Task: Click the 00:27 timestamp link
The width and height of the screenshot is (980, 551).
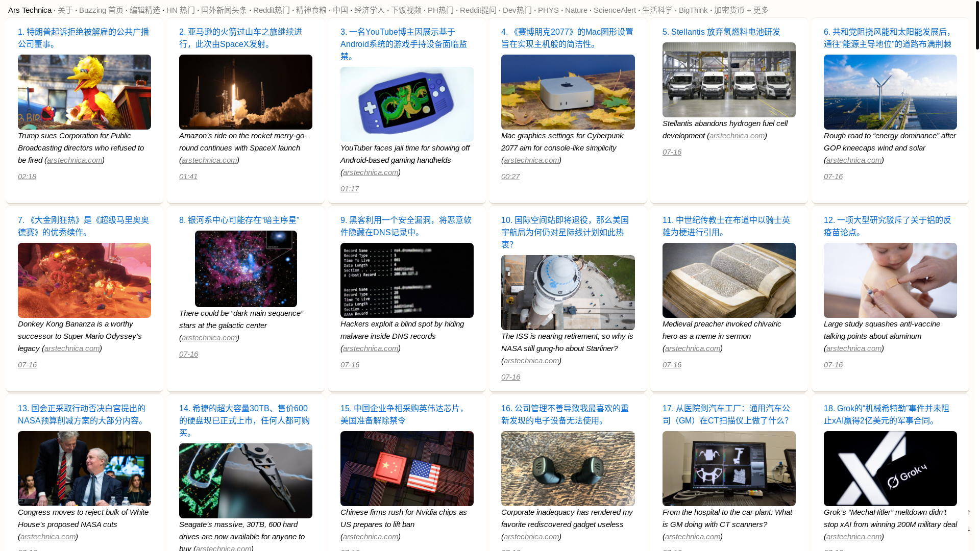Action: click(x=510, y=176)
